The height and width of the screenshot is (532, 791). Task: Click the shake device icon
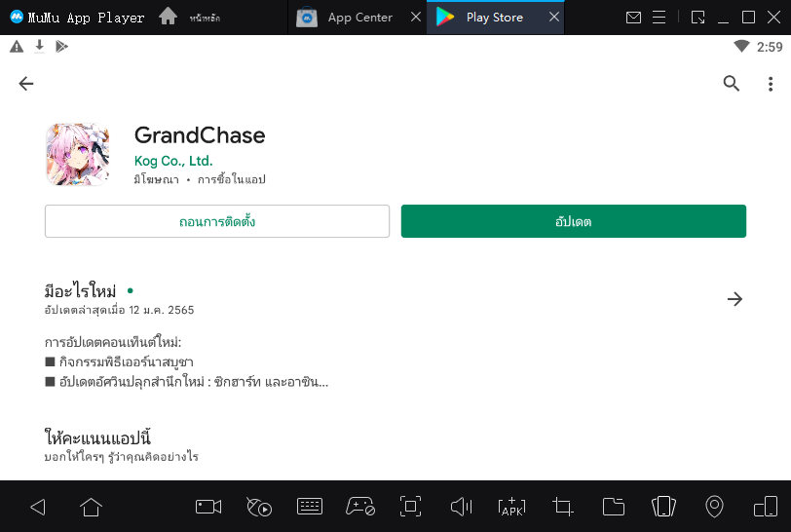(x=663, y=507)
